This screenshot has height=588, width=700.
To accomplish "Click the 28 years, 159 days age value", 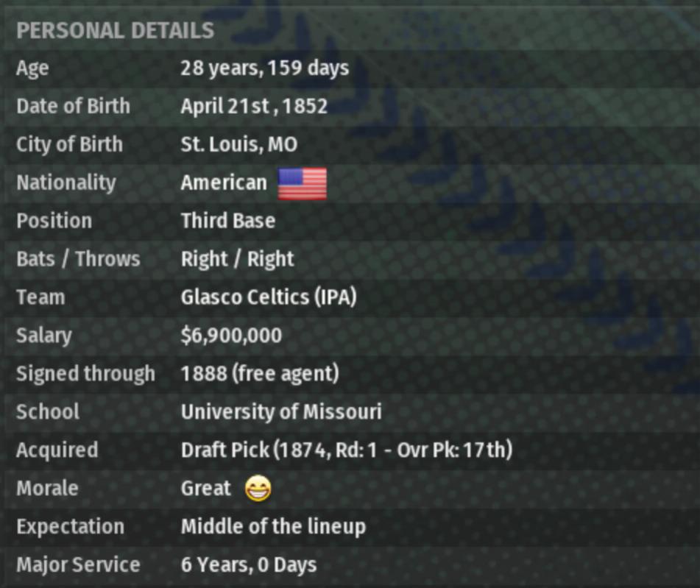I will coord(265,68).
